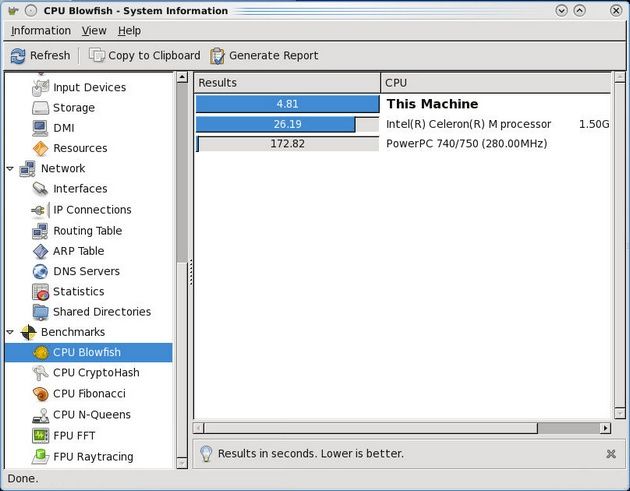Select the FPU Raytracing icon
Image resolution: width=630 pixels, height=491 pixels.
coord(40,456)
